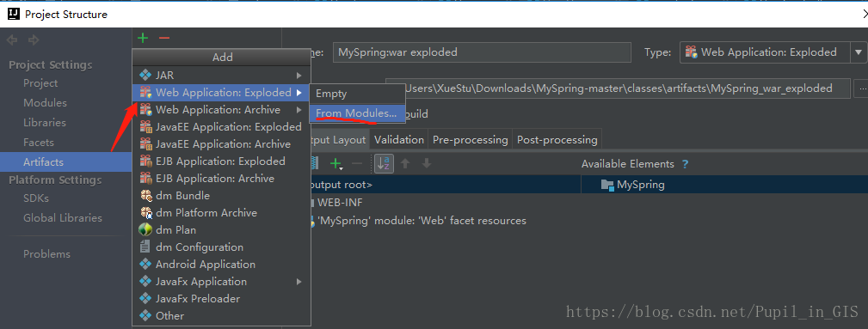This screenshot has width=868, height=329.
Task: Navigate forward with the right arrow
Action: coord(34,40)
